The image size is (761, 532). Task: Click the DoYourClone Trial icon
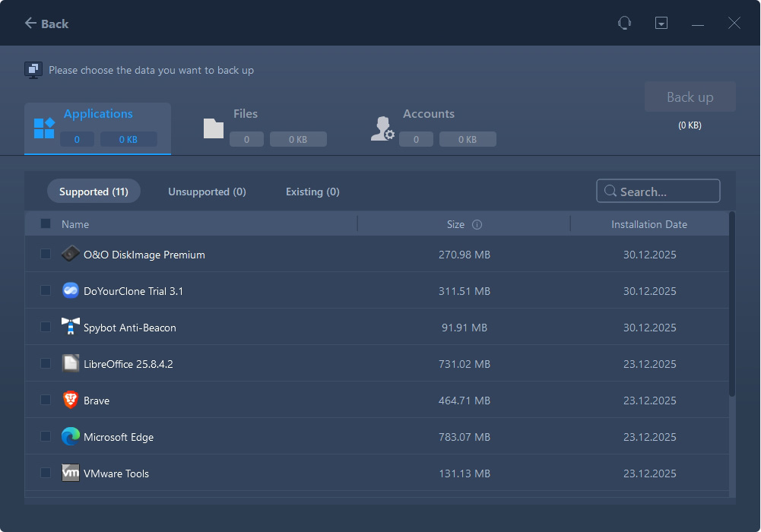71,290
